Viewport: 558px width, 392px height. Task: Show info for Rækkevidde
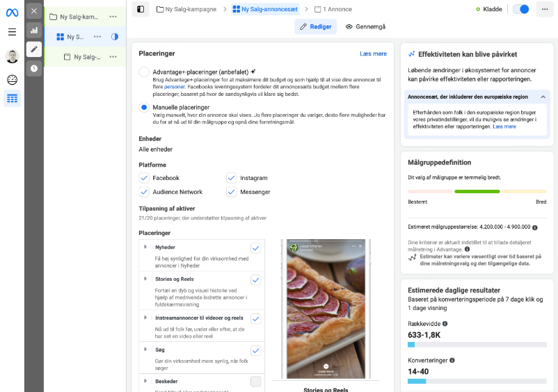click(445, 323)
